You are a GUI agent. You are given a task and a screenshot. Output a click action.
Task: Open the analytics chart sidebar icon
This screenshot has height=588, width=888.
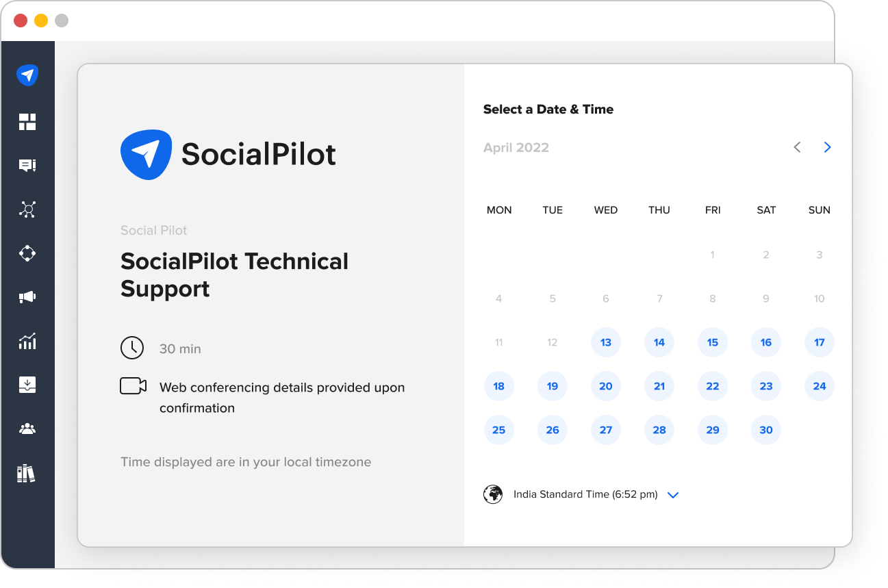tap(27, 341)
